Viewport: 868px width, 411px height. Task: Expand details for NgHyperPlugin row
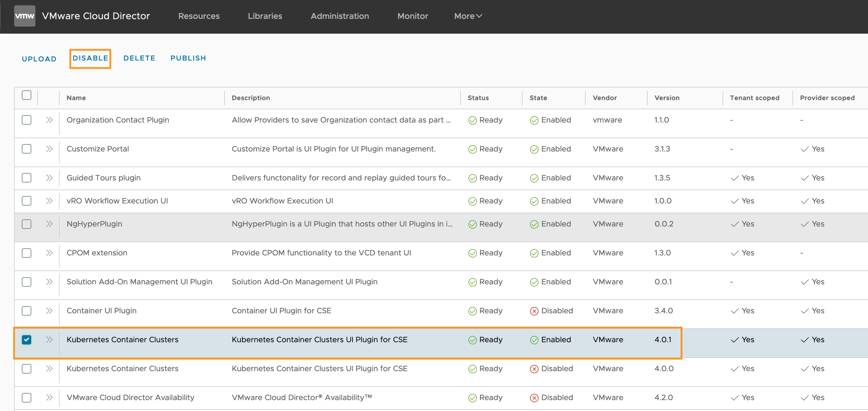coord(49,224)
